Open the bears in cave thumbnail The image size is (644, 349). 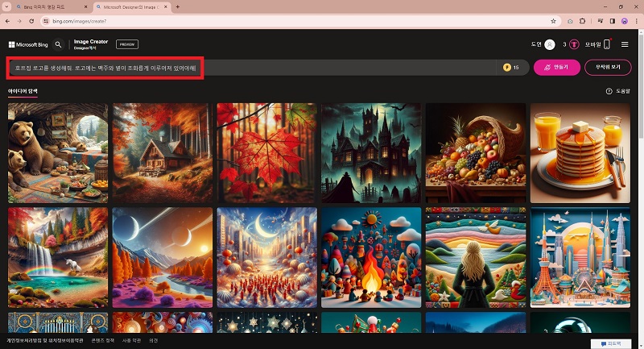point(58,153)
